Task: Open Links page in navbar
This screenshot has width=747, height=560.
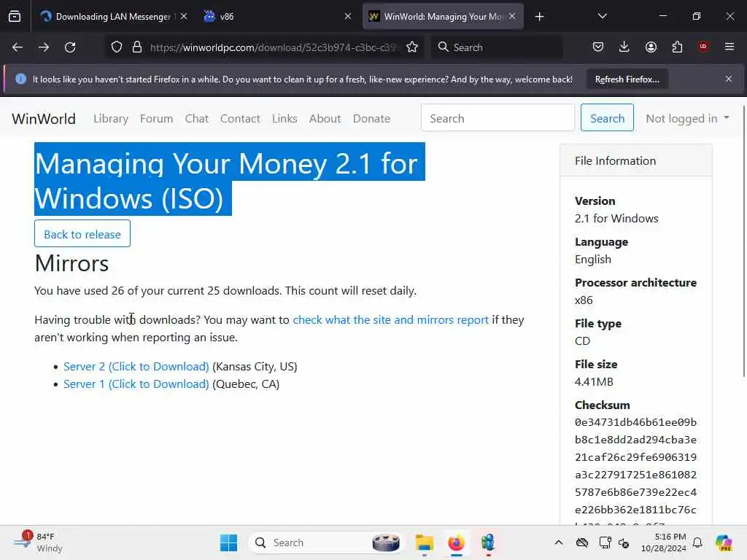Action: click(285, 119)
